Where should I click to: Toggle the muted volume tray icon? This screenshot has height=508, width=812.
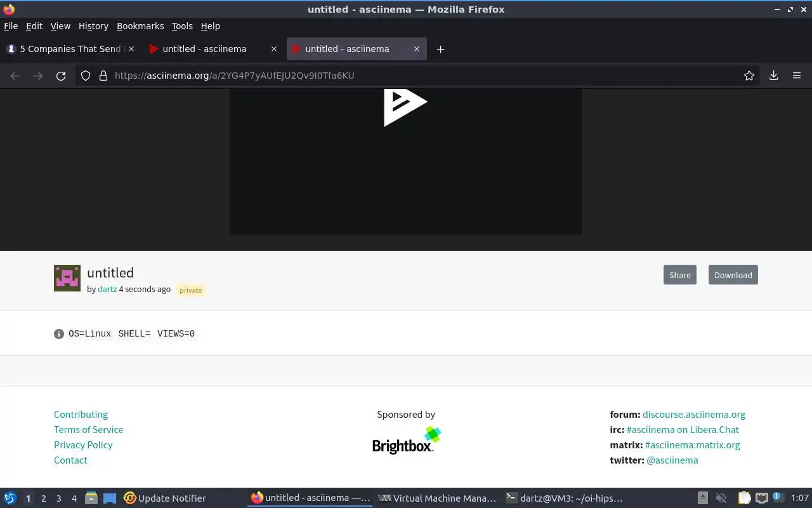(721, 498)
